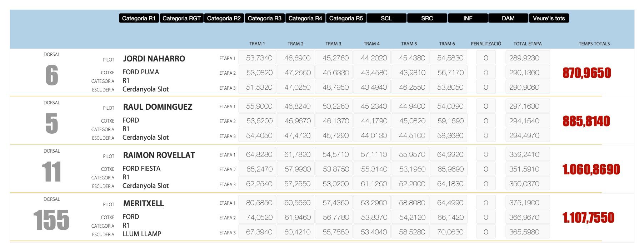Show the INF category
Image resolution: width=644 pixels, height=243 pixels.
[x=468, y=18]
